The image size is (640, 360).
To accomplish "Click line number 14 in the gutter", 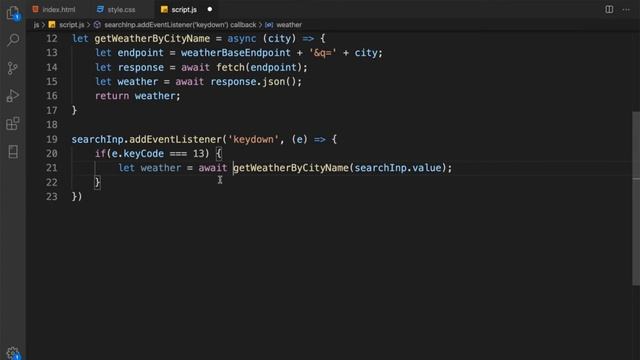I will pos(52,67).
